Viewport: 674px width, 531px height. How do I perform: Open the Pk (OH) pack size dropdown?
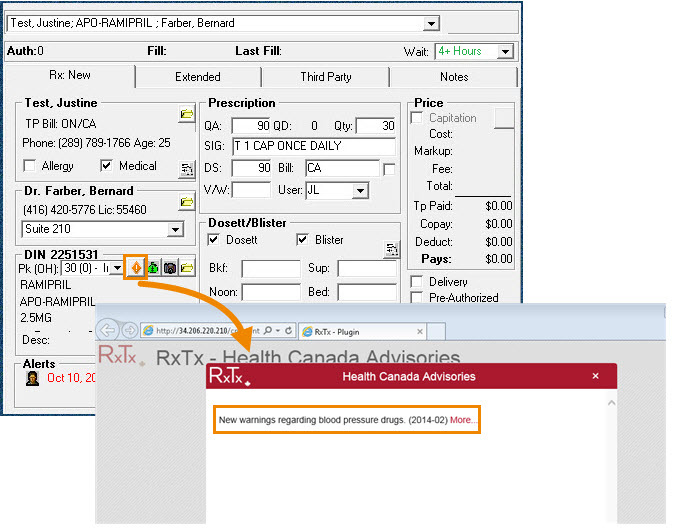(116, 268)
